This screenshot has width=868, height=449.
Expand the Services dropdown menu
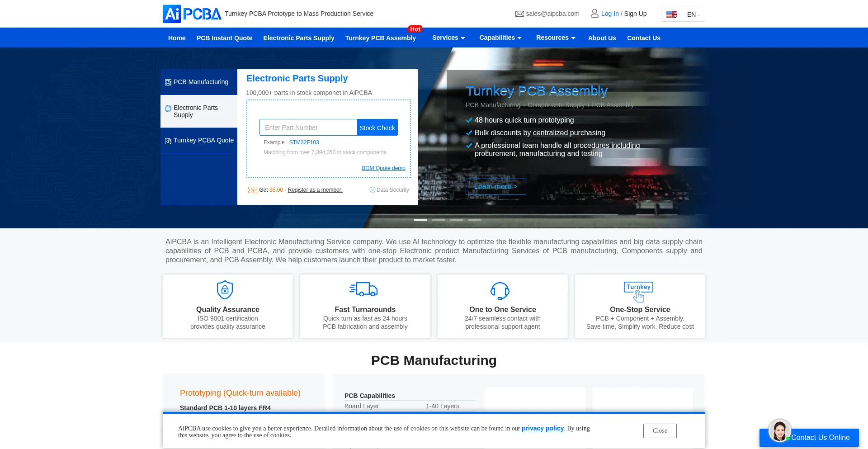point(448,38)
